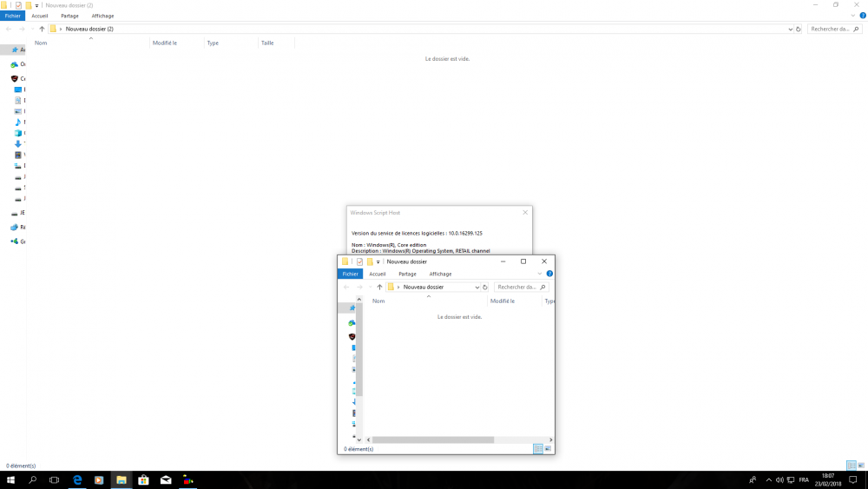Screen dimensions: 868x489
Task: Click Up arrow in small Nouveau dossier window
Action: [x=380, y=287]
